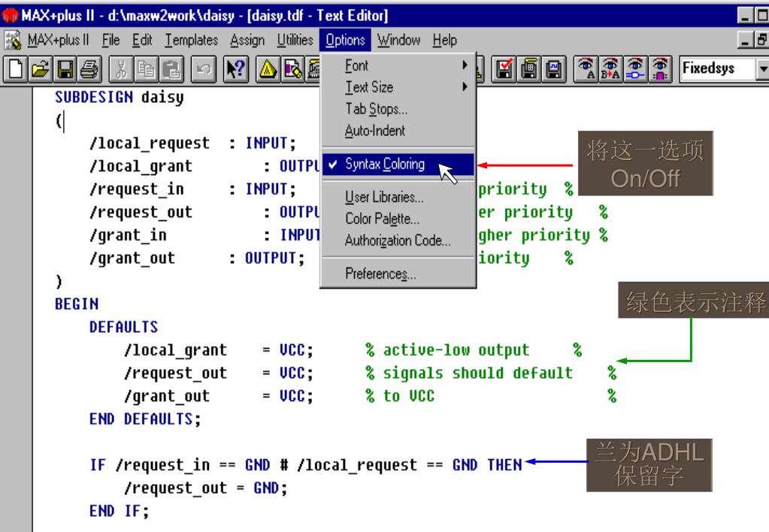Open Hierarchy Display with yellow triangle icon
769x532 pixels.
pos(268,68)
